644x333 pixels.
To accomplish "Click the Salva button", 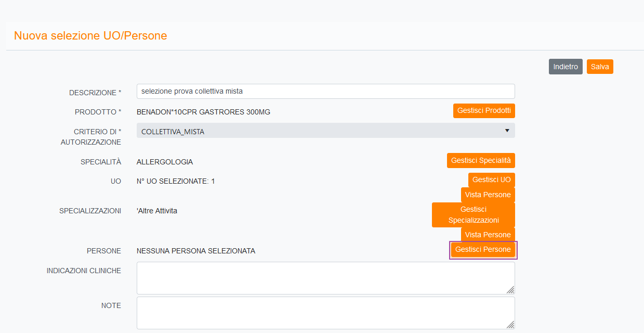I will (599, 67).
